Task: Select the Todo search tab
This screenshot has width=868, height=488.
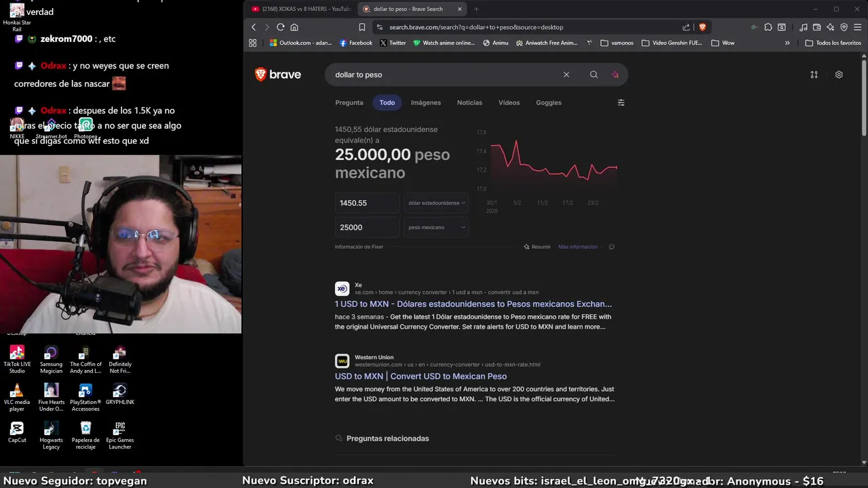Action: [387, 102]
